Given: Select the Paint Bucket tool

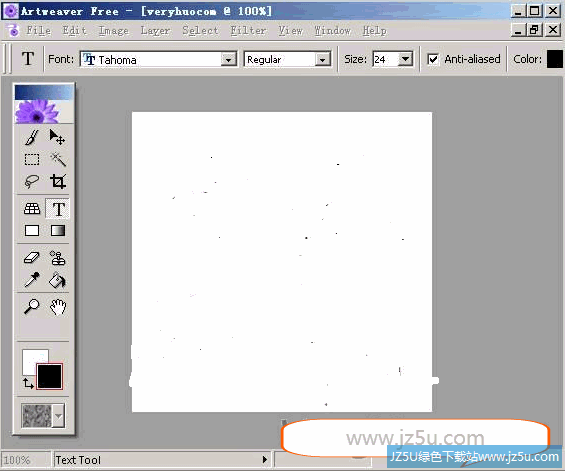Looking at the screenshot, I should pos(57,280).
